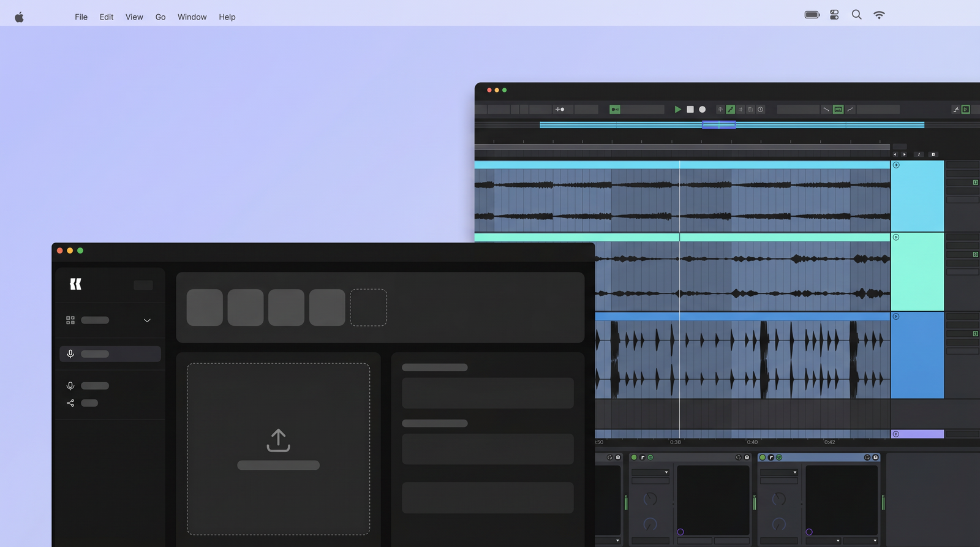Click the purple circle in highlighted device display
980x547 pixels.
coord(809,532)
